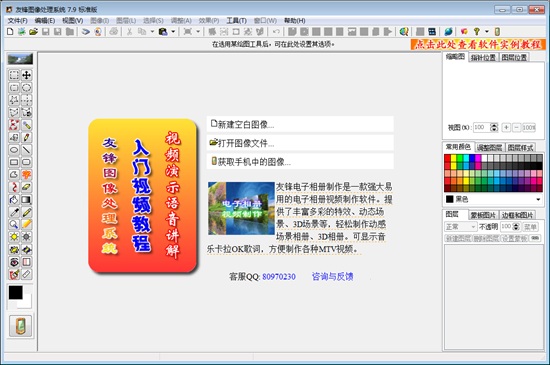Click the 电子相册 video promo thumbnail
Image resolution: width=550 pixels, height=365 pixels.
(241, 208)
